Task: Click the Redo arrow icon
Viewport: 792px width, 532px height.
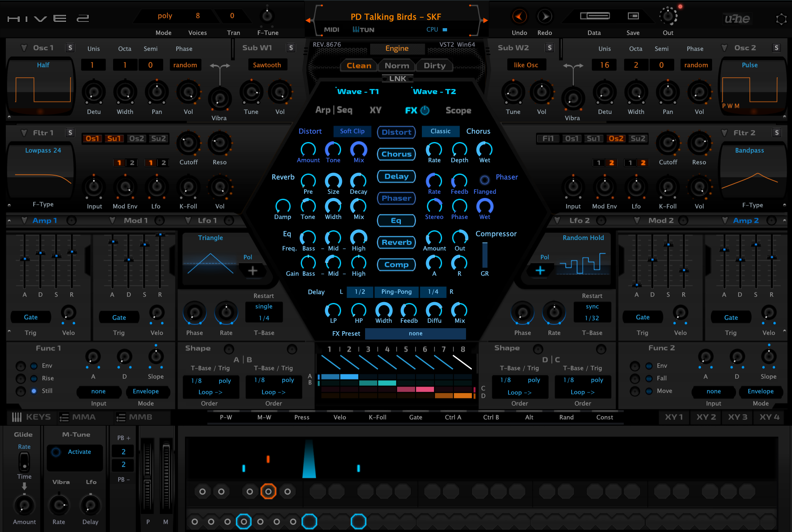Action: 545,17
